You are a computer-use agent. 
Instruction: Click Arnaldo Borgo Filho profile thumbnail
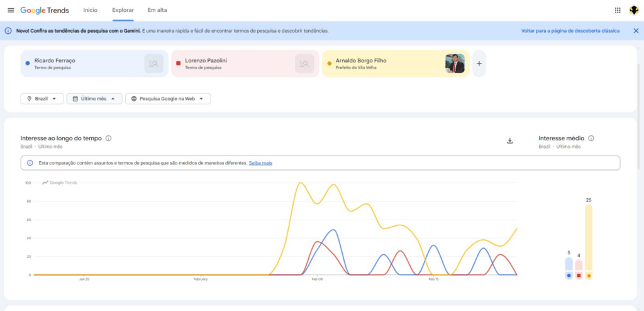coord(455,64)
